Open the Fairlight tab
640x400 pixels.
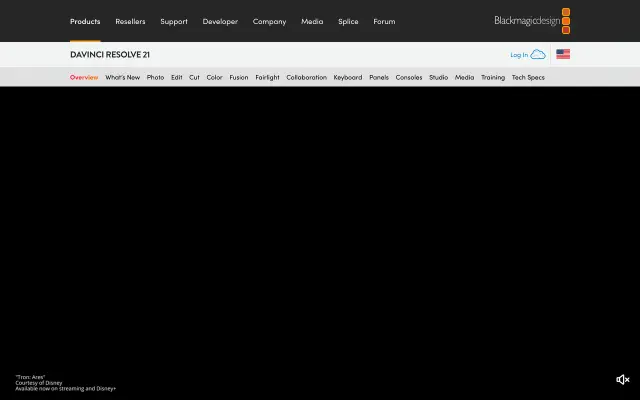[267, 77]
